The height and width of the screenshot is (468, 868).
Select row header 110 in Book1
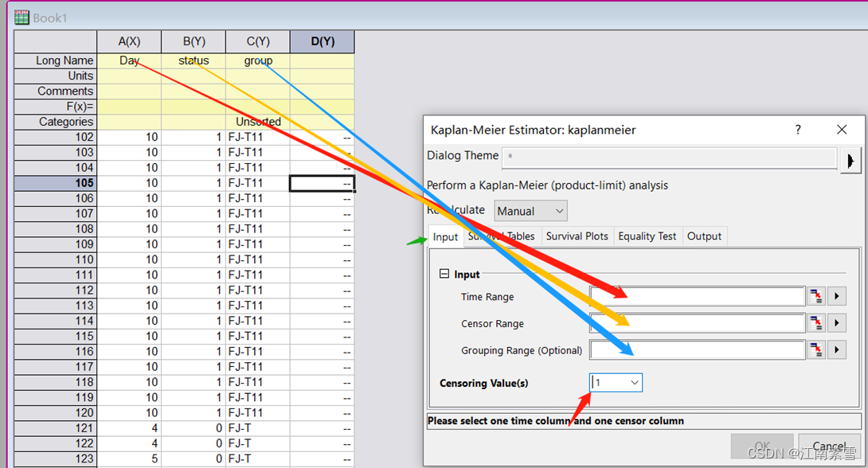coord(56,259)
